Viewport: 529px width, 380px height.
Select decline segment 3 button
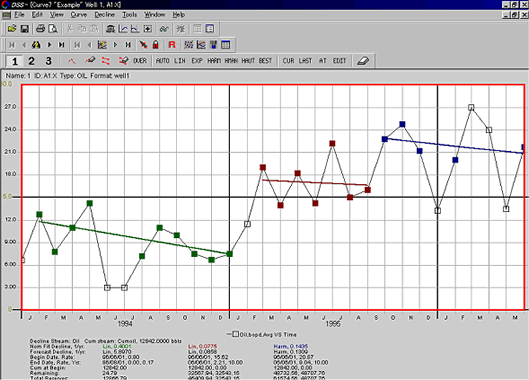49,61
